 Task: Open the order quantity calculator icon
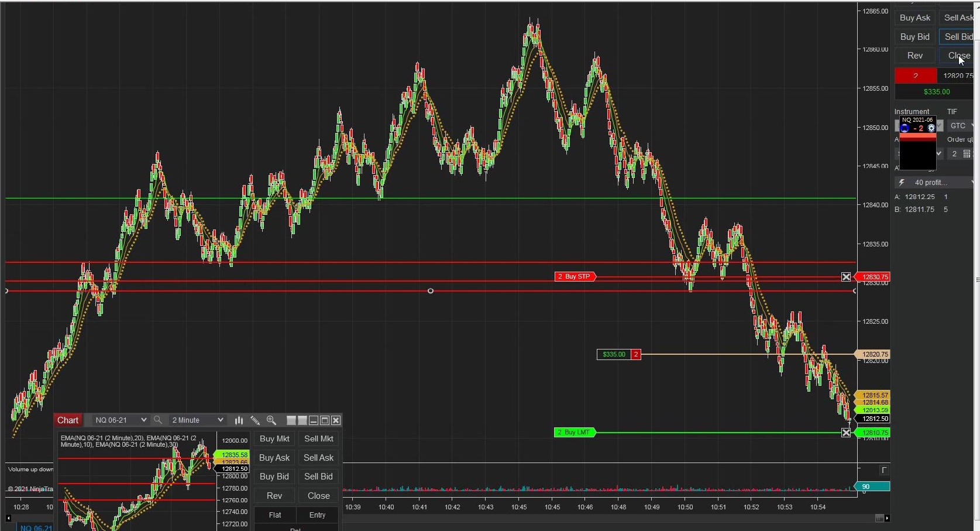(x=967, y=153)
